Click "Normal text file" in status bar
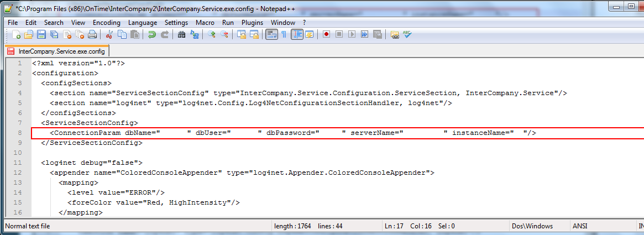The width and height of the screenshot is (644, 235). pos(27,226)
